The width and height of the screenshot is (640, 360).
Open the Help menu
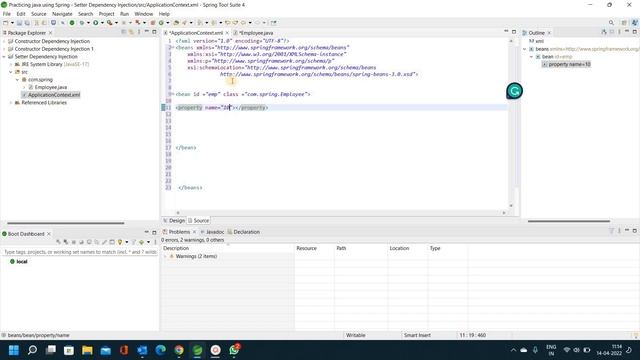(164, 14)
